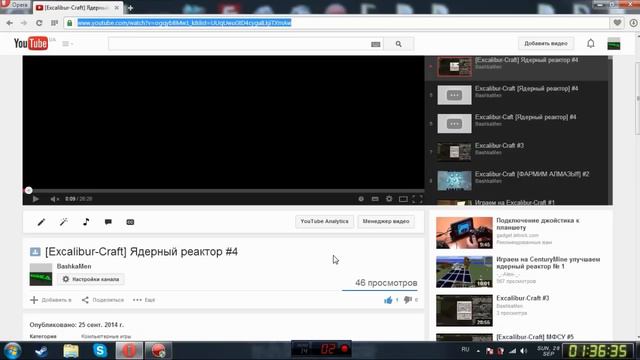The height and width of the screenshot is (360, 640).
Task: Open the music note audio tool
Action: [86, 222]
